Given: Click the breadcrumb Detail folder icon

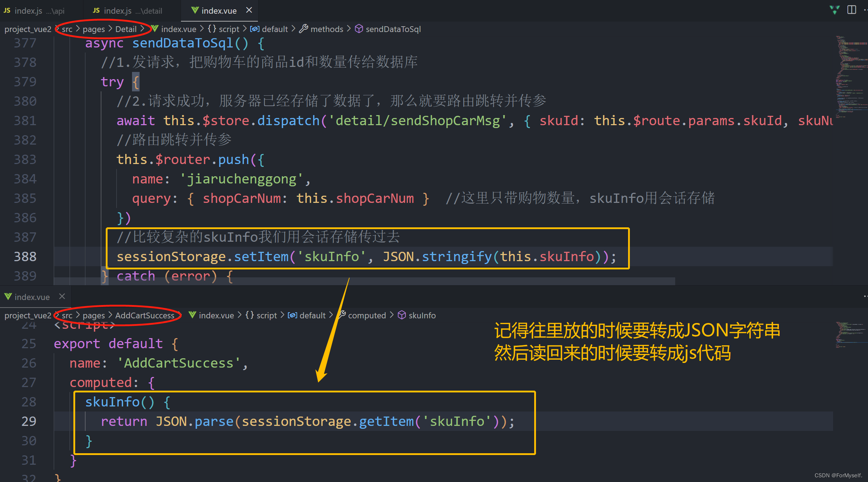Looking at the screenshot, I should pyautogui.click(x=124, y=29).
